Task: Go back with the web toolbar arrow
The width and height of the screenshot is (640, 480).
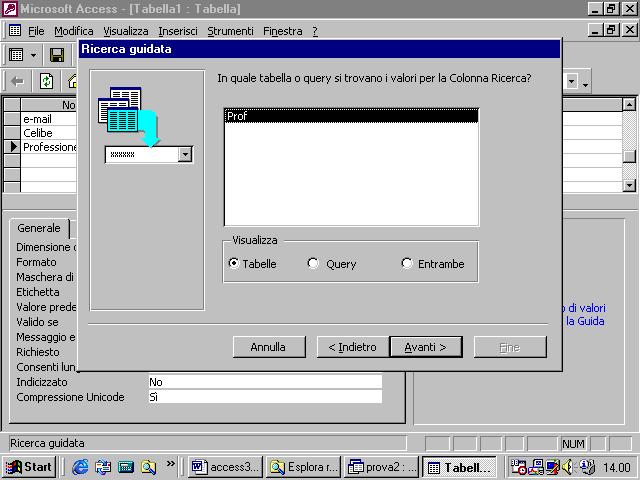Action: (x=18, y=82)
